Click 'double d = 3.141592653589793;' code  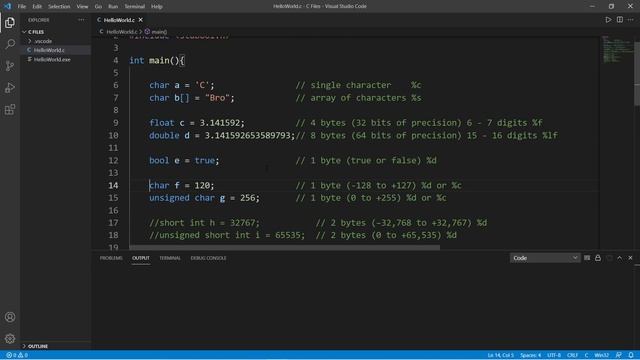[222, 136]
